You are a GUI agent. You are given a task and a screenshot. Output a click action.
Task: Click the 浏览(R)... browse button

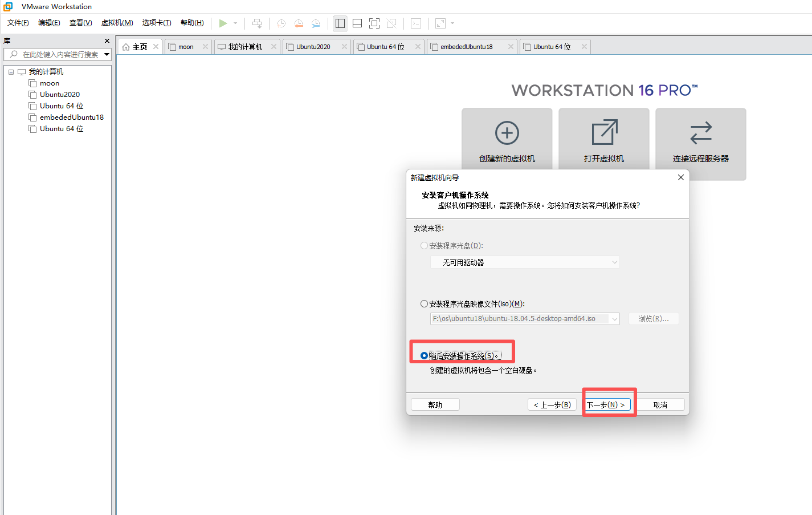tap(654, 319)
